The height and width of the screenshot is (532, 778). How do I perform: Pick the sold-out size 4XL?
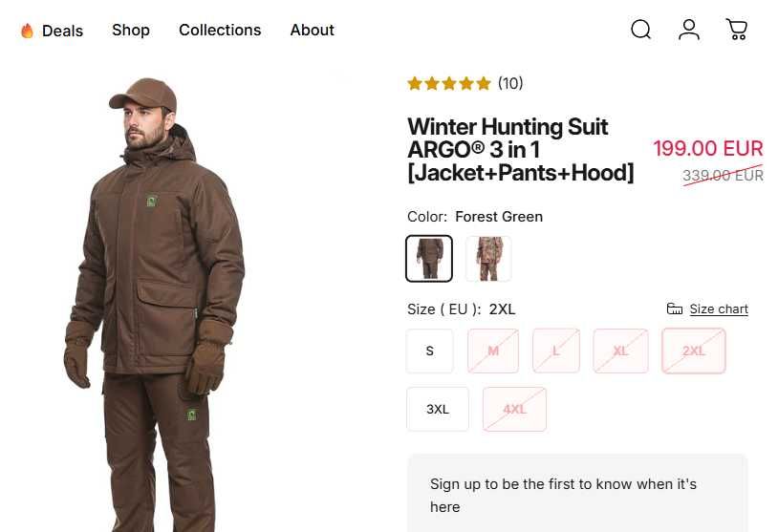(x=514, y=409)
